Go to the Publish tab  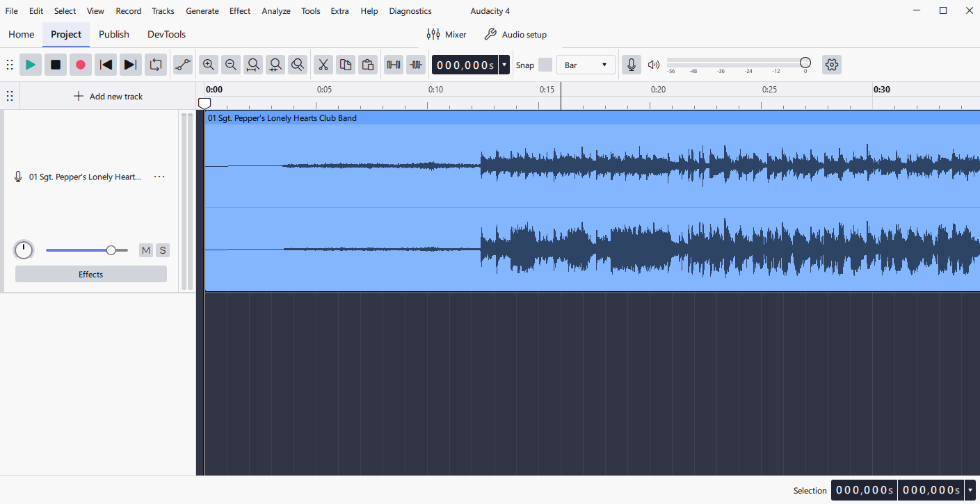pyautogui.click(x=114, y=34)
